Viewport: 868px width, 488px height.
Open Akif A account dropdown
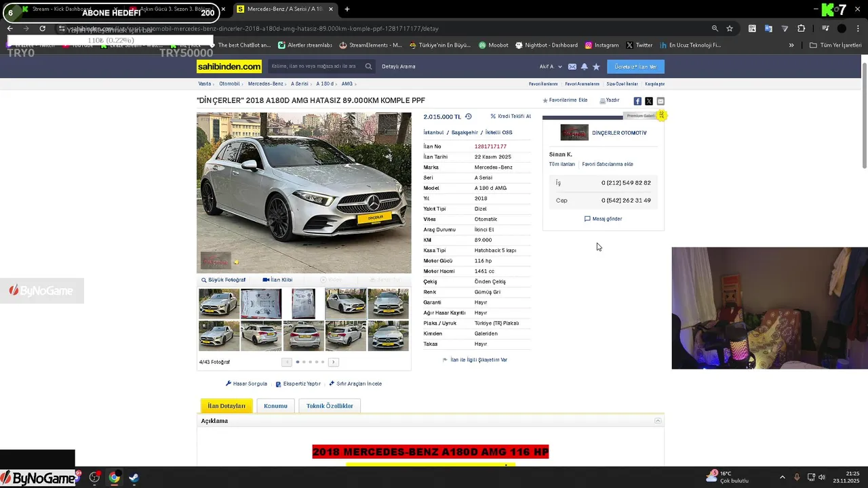coord(551,66)
